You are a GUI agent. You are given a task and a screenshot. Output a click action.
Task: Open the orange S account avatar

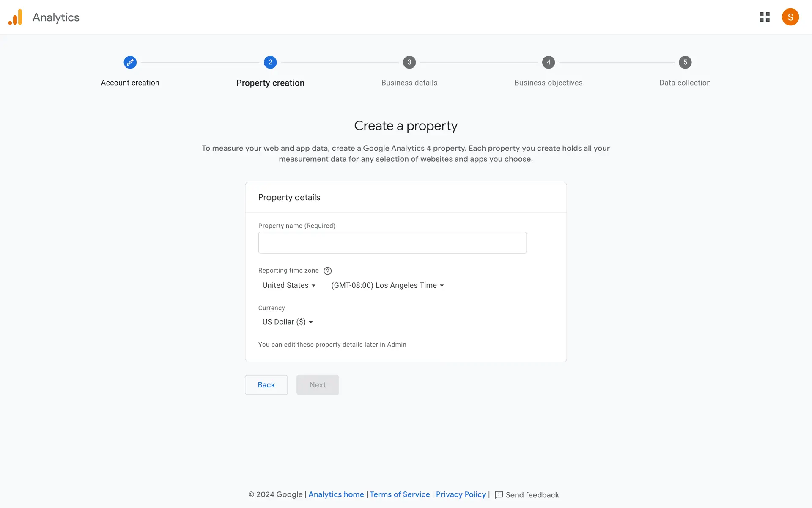pyautogui.click(x=790, y=17)
